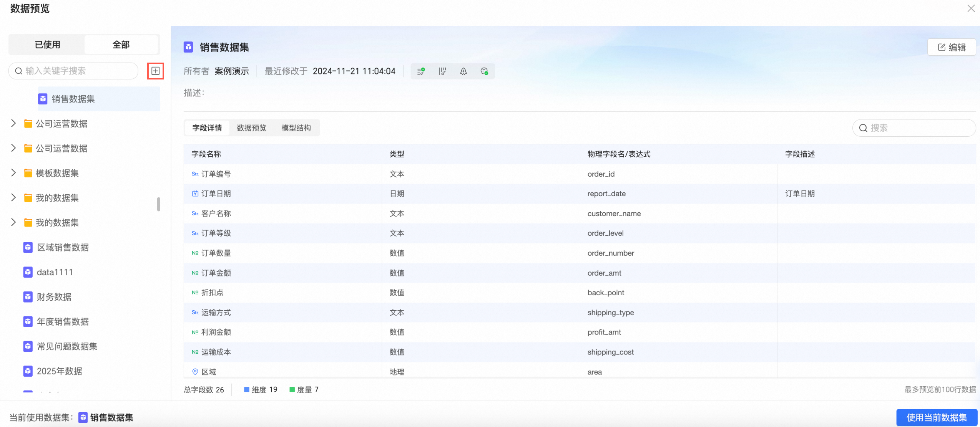The width and height of the screenshot is (980, 427).
Task: Select the 财务数据 dataset in the tree
Action: pyautogui.click(x=54, y=297)
